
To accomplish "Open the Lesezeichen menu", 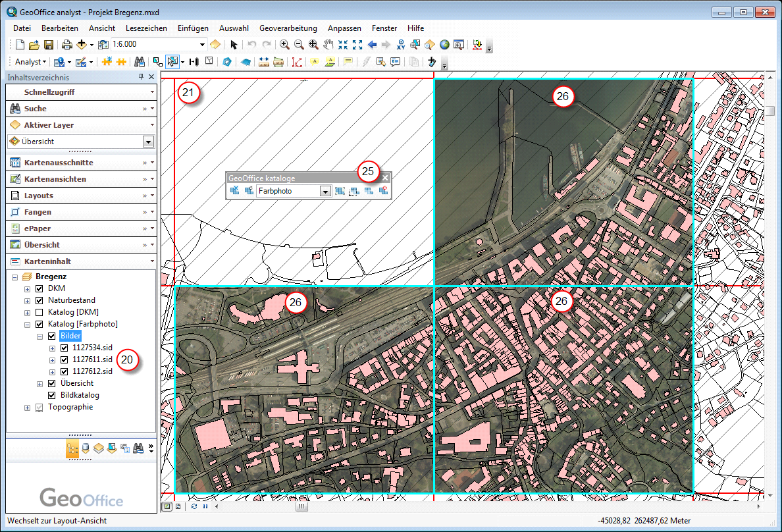I will click(146, 28).
